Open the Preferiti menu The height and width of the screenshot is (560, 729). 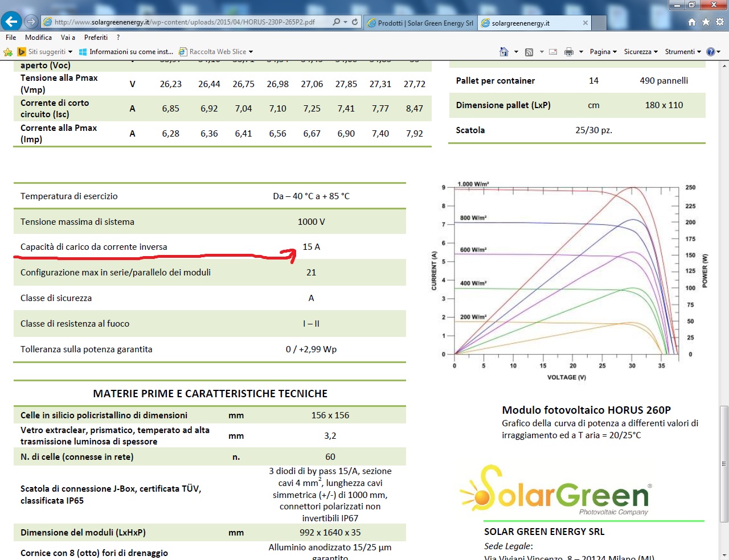coord(96,37)
